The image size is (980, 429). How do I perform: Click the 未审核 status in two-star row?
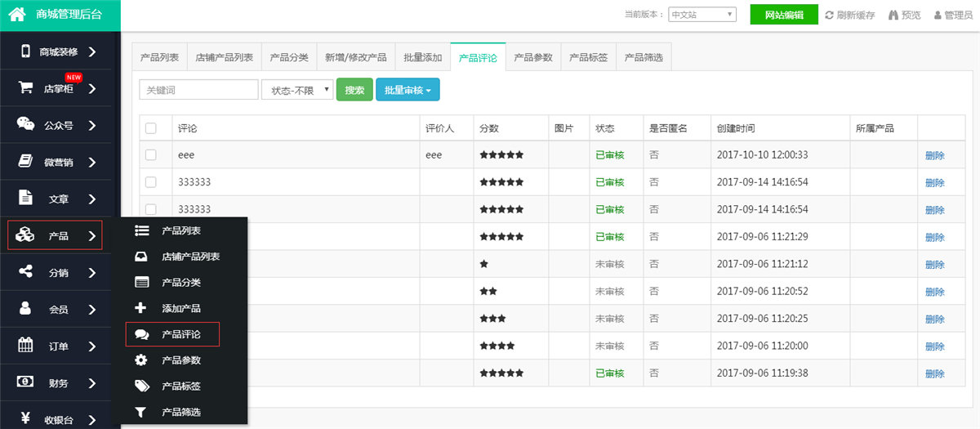click(609, 292)
